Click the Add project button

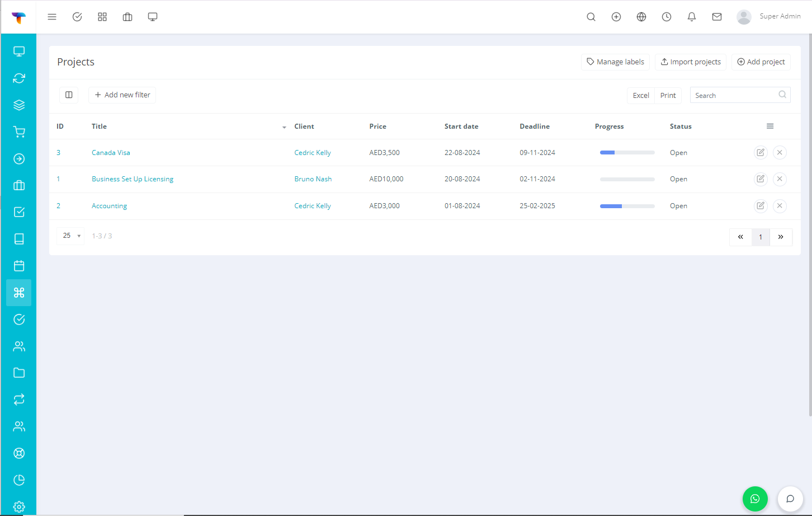click(x=761, y=62)
